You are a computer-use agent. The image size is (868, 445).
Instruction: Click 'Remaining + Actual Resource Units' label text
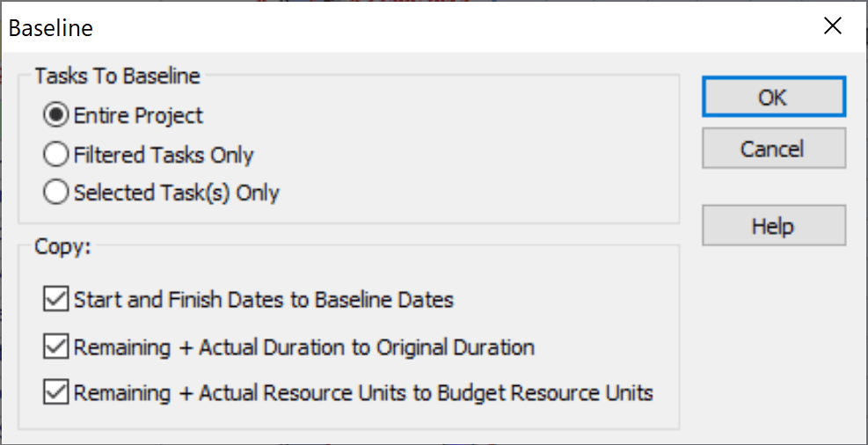tap(363, 392)
